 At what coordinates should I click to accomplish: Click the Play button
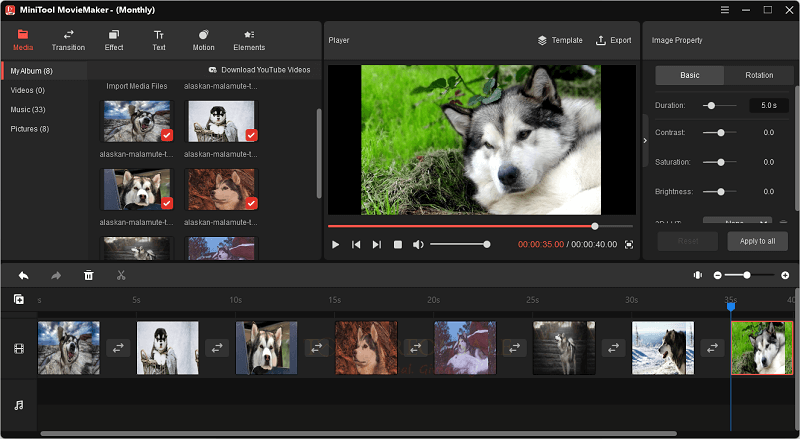(x=335, y=245)
